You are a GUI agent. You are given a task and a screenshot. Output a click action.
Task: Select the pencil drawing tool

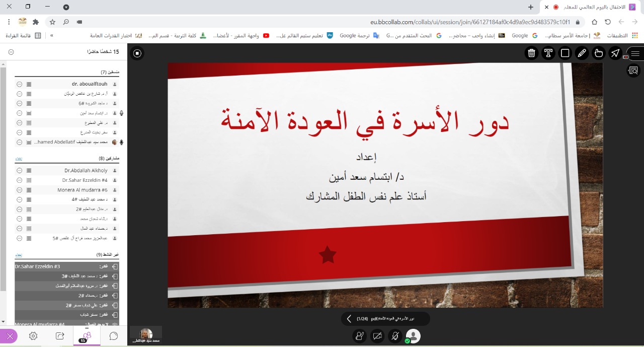point(582,53)
